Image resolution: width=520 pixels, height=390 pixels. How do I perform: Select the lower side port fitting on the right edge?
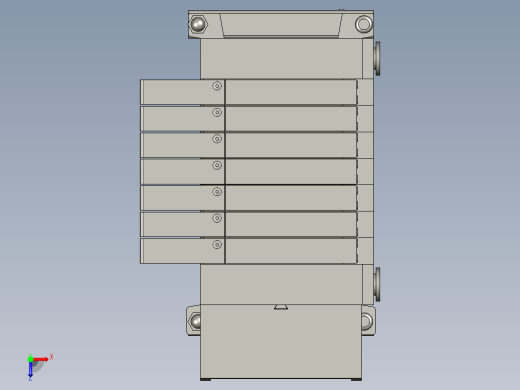377,284
